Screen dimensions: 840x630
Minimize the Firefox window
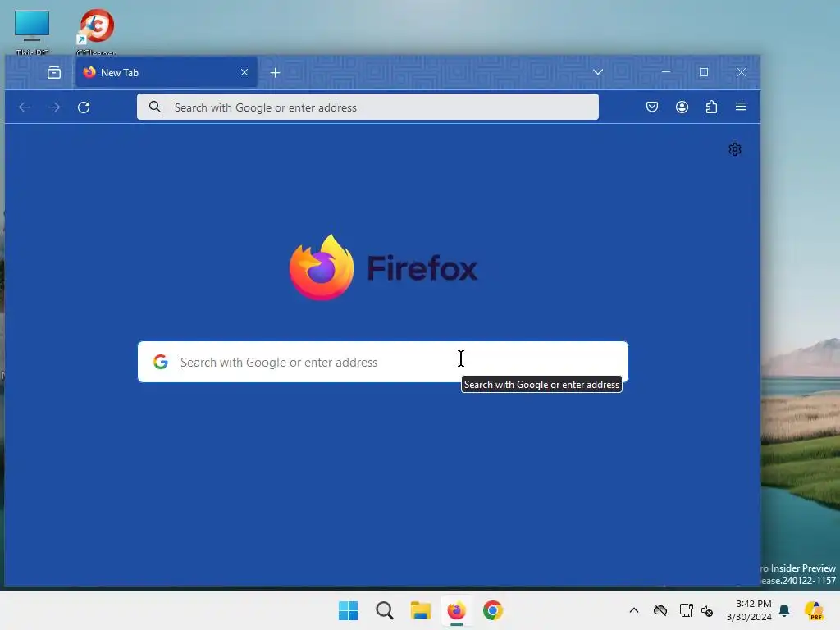click(666, 72)
